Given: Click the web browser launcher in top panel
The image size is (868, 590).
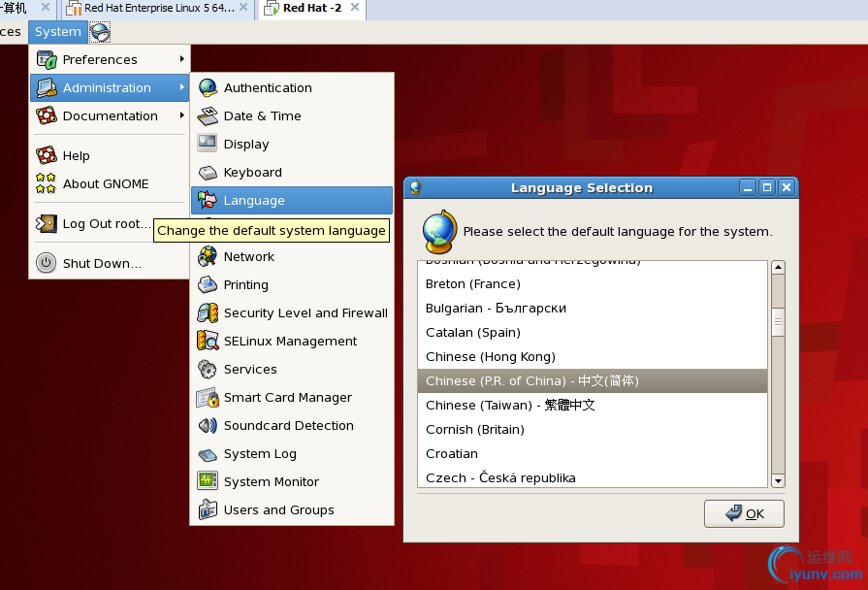Looking at the screenshot, I should [x=100, y=32].
